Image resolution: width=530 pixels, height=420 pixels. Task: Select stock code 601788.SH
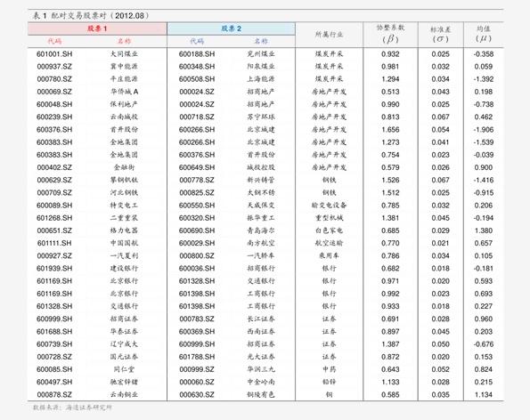click(197, 357)
